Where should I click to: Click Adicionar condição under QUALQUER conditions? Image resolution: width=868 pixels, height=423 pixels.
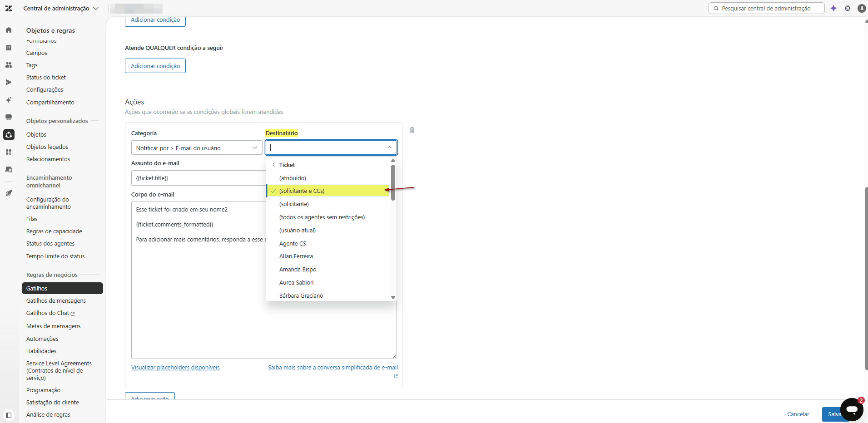click(x=155, y=66)
